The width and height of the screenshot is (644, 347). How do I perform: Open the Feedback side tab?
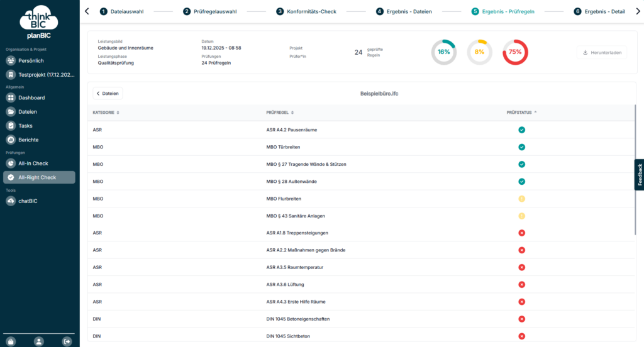[639, 174]
